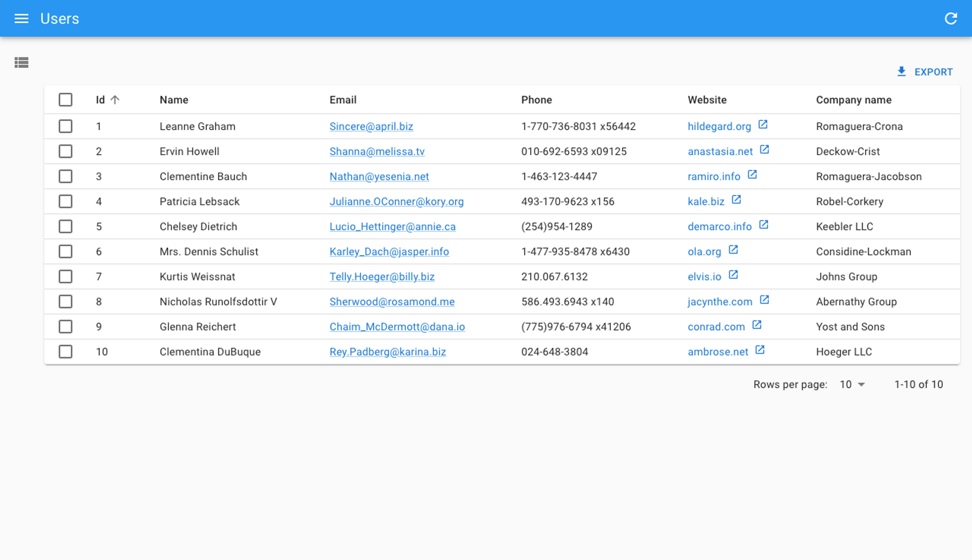
Task: Open ambrose.net using its external link icon
Action: tap(759, 349)
